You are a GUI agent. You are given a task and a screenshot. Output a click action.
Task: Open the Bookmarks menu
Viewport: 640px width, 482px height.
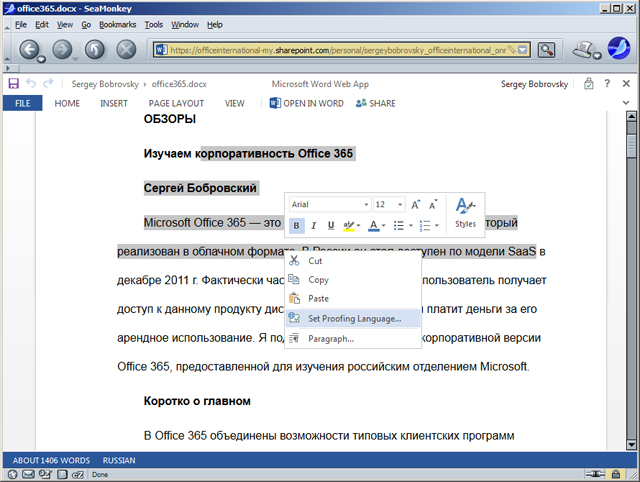118,25
